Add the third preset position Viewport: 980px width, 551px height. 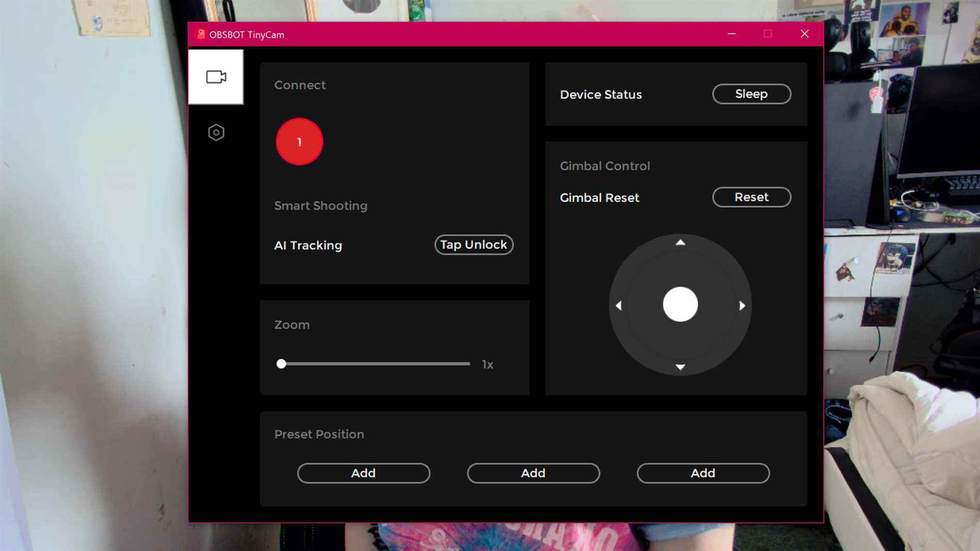703,473
